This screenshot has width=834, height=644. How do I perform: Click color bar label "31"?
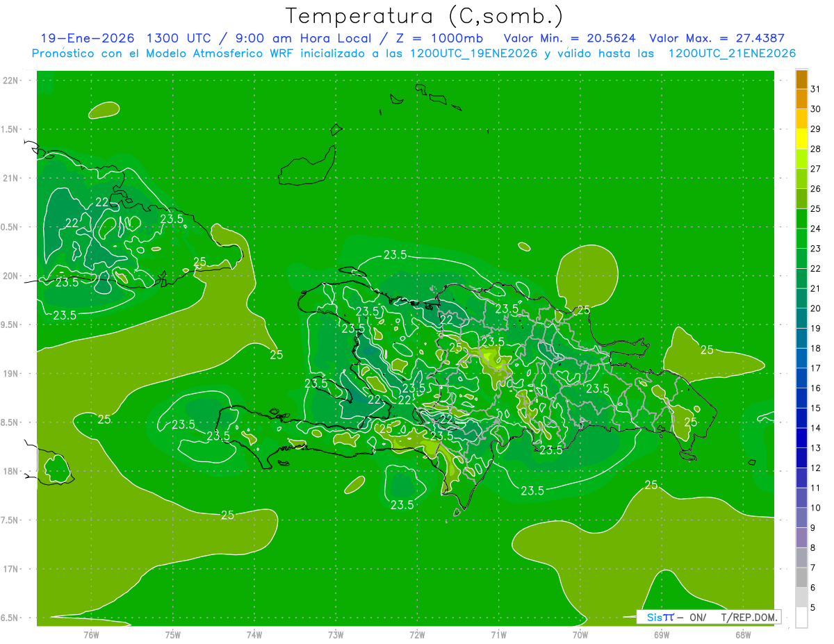pos(816,89)
